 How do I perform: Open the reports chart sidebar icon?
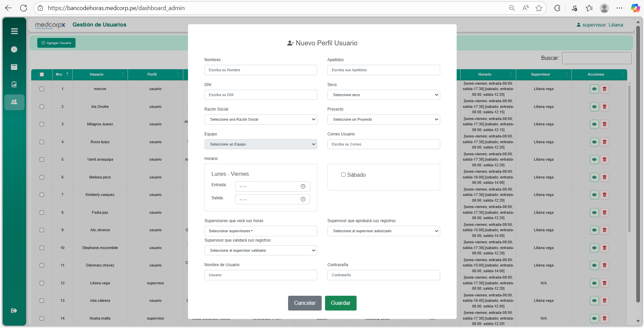(x=14, y=84)
